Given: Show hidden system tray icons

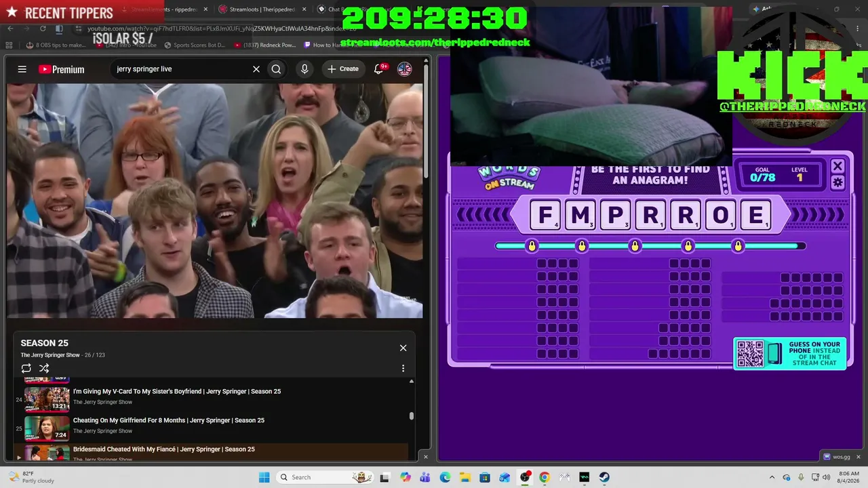Looking at the screenshot, I should point(772,477).
